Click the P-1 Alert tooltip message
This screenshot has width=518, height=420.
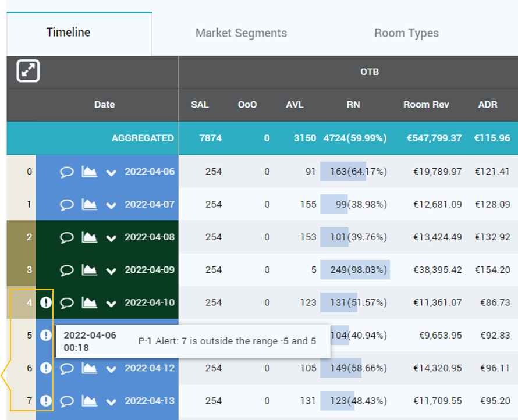click(227, 341)
